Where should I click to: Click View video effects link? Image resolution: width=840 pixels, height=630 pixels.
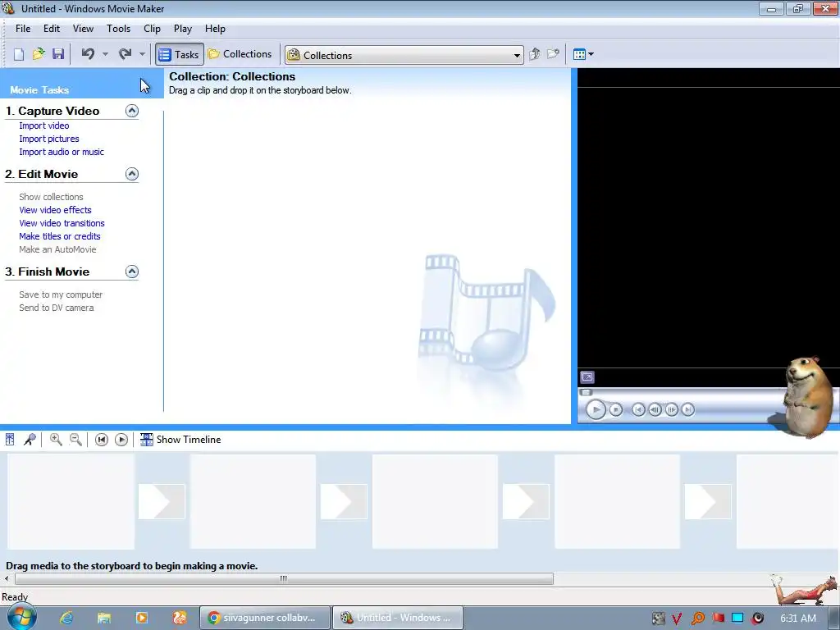(x=55, y=210)
